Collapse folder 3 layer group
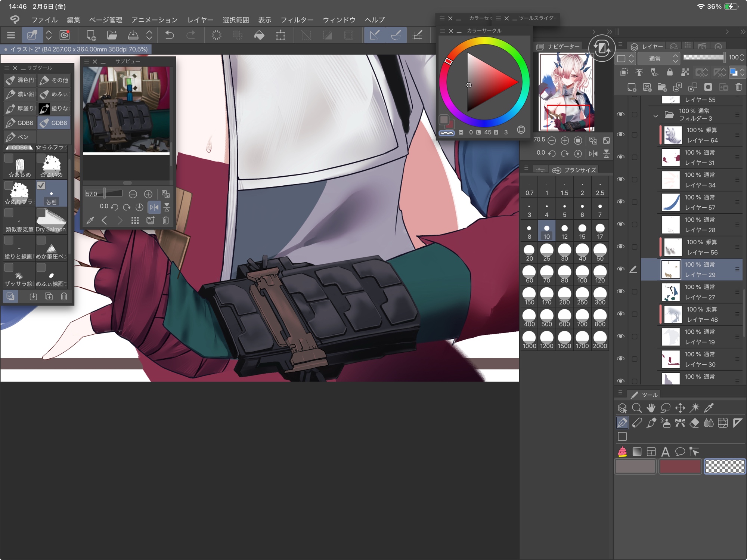The width and height of the screenshot is (747, 560). (x=655, y=115)
